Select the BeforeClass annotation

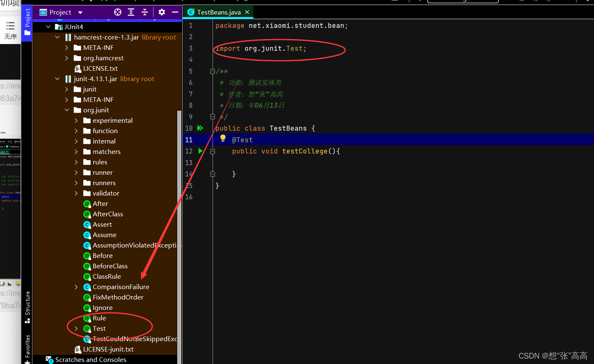[106, 266]
